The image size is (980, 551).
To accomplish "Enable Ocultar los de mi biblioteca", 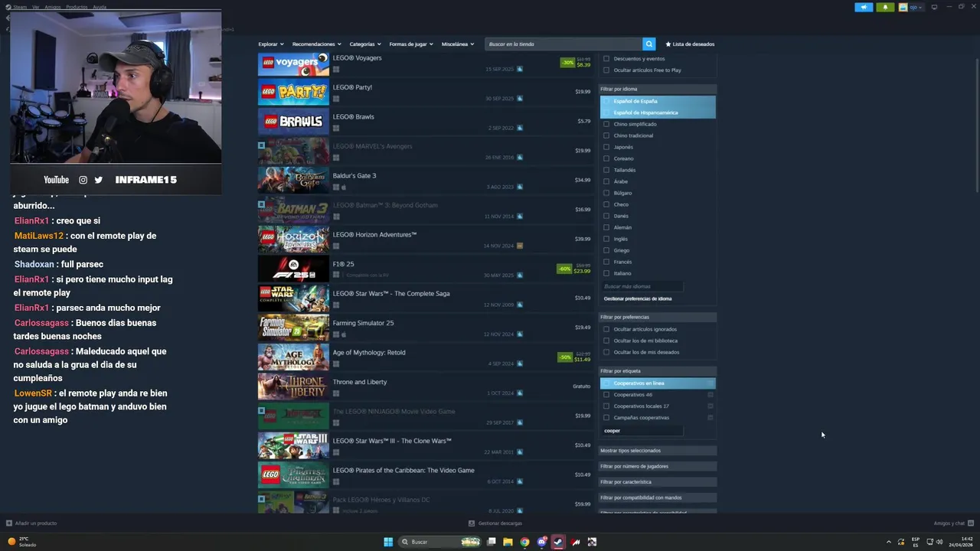I will pyautogui.click(x=606, y=341).
